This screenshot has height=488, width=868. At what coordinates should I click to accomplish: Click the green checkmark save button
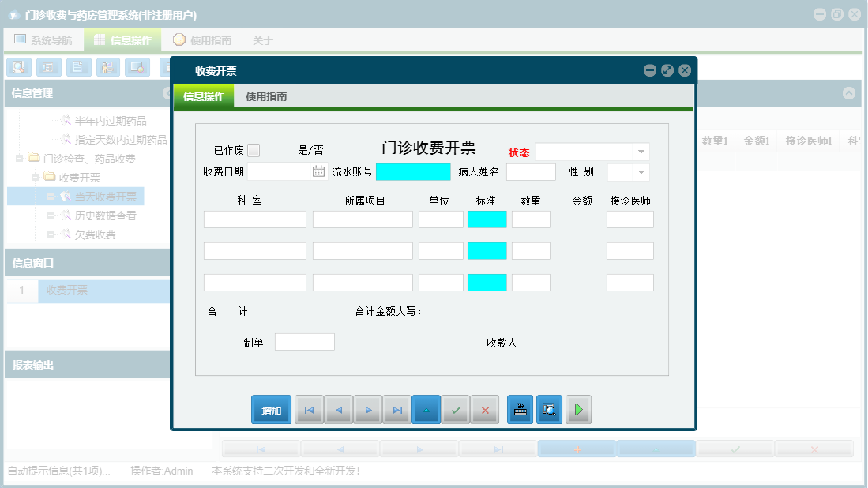pyautogui.click(x=456, y=410)
